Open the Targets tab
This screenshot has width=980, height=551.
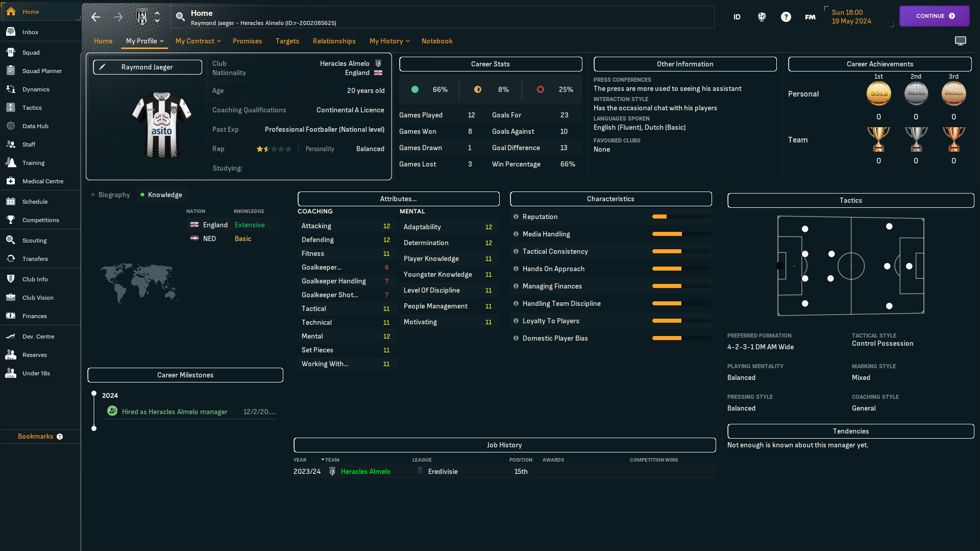(x=287, y=41)
